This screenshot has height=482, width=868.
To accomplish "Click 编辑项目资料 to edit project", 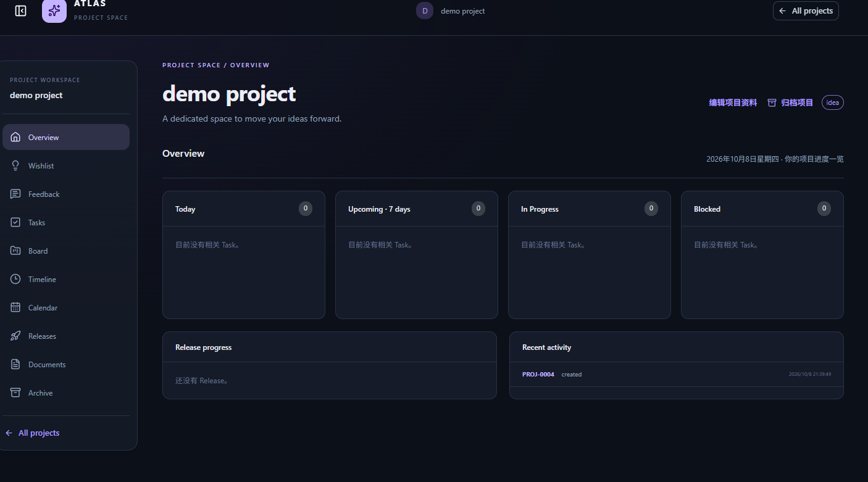I will click(x=733, y=102).
